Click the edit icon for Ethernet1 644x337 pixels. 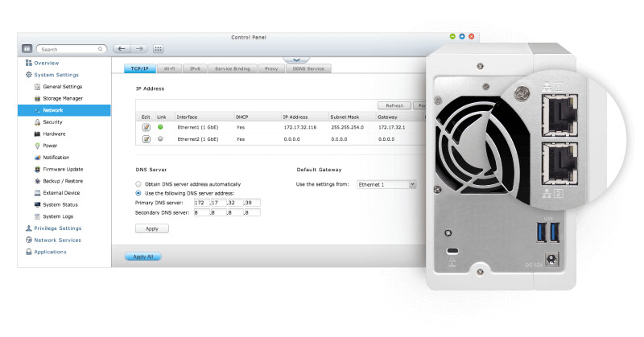pyautogui.click(x=147, y=127)
